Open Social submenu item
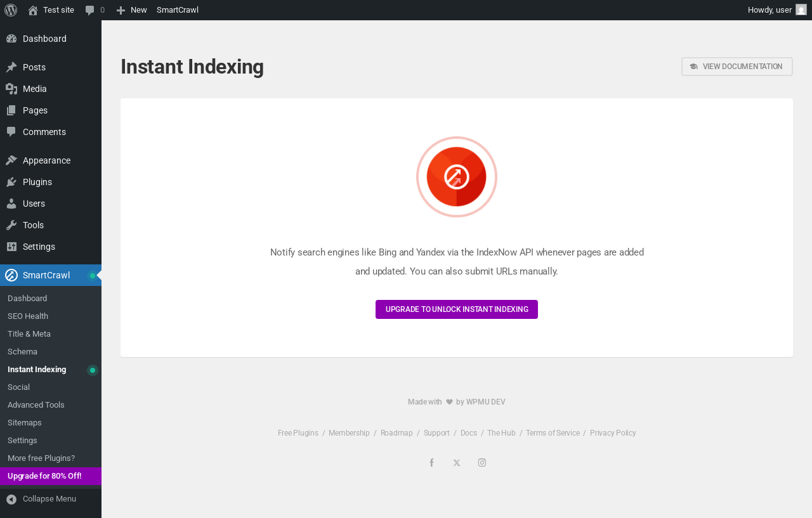 point(51,387)
